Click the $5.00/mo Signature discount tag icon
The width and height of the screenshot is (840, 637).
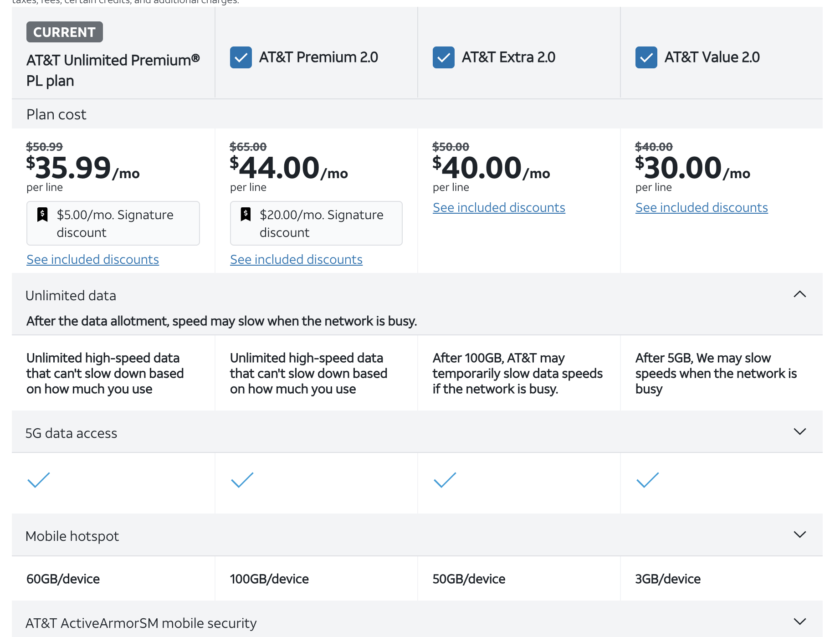[x=42, y=214]
